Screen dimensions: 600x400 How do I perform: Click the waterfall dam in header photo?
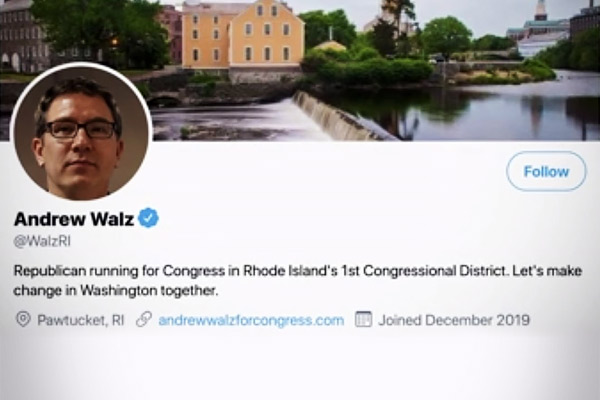coord(337,117)
